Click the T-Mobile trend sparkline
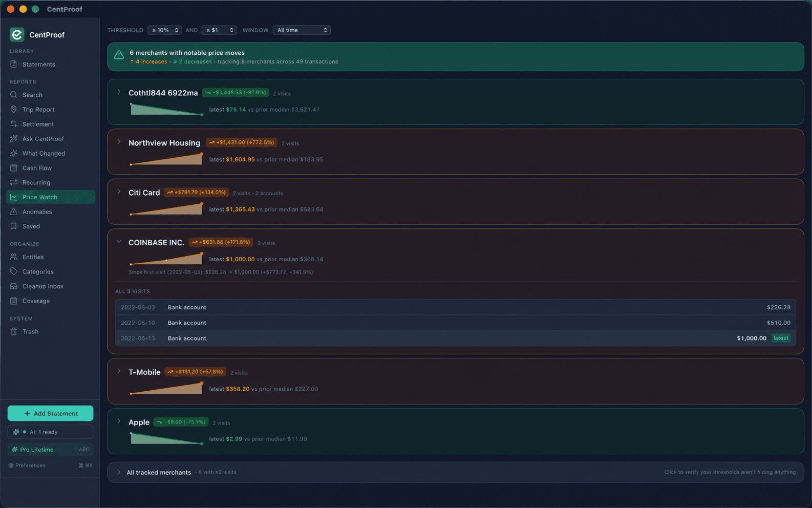 (166, 388)
